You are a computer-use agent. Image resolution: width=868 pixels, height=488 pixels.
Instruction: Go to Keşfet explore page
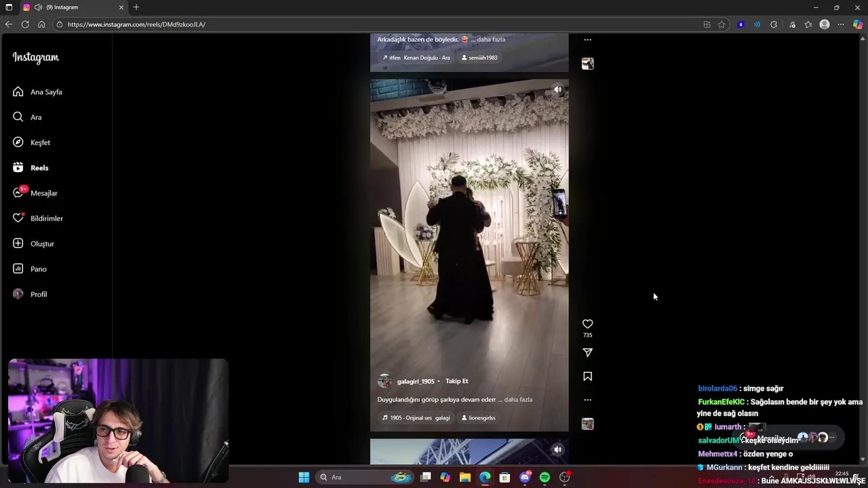32,142
